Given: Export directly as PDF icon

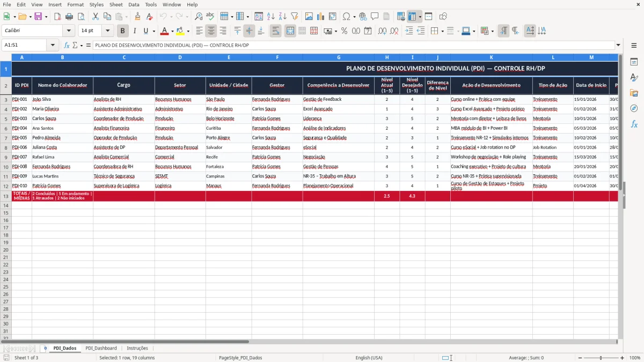Looking at the screenshot, I should click(57, 17).
